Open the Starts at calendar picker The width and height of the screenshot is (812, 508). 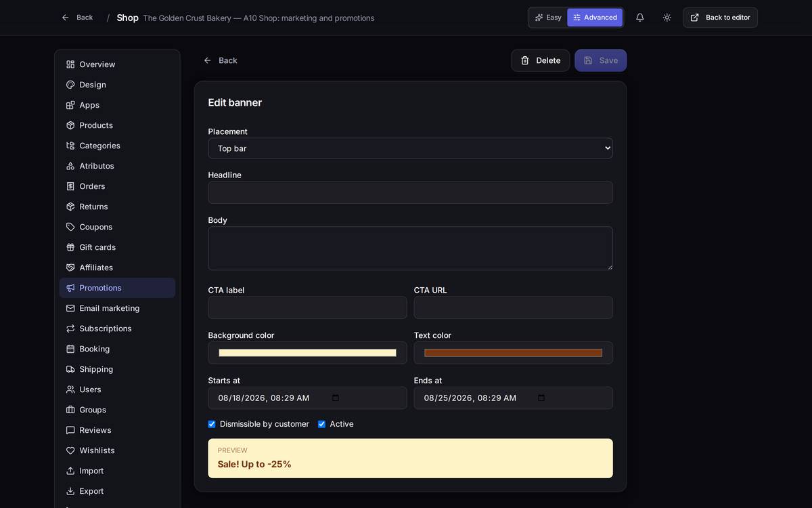(x=336, y=398)
